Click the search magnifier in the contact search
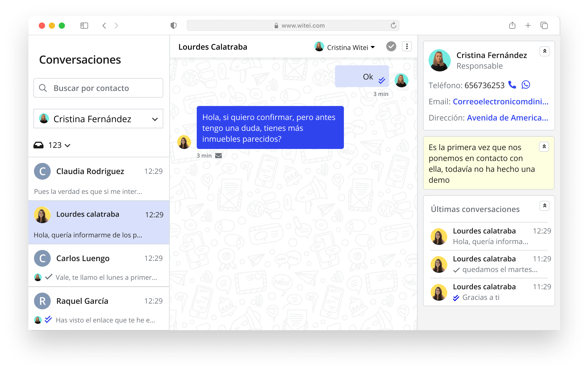This screenshot has height=371, width=588. [43, 88]
